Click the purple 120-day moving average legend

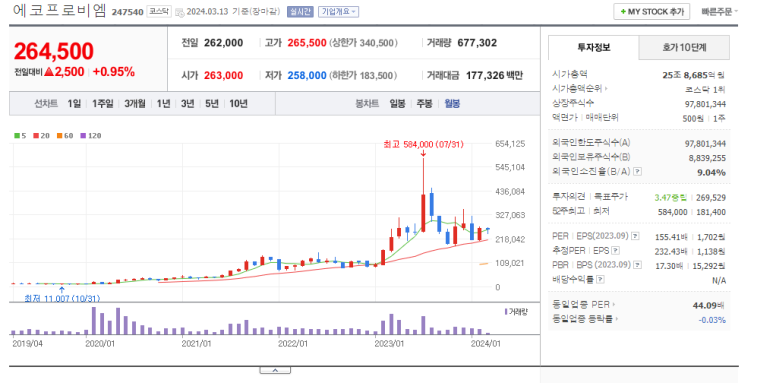[91, 136]
